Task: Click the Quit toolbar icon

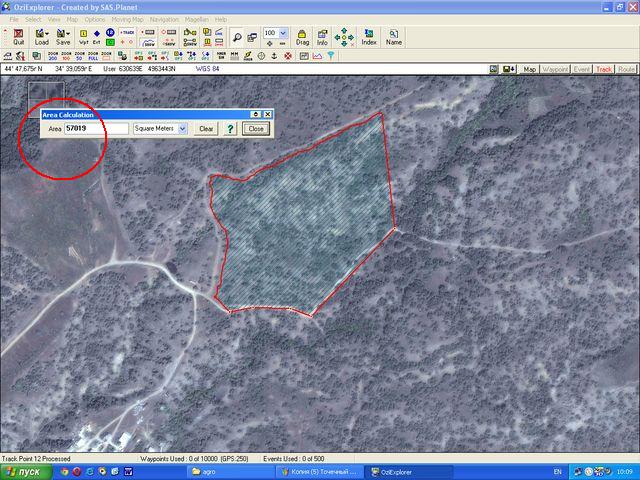Action: click(19, 37)
